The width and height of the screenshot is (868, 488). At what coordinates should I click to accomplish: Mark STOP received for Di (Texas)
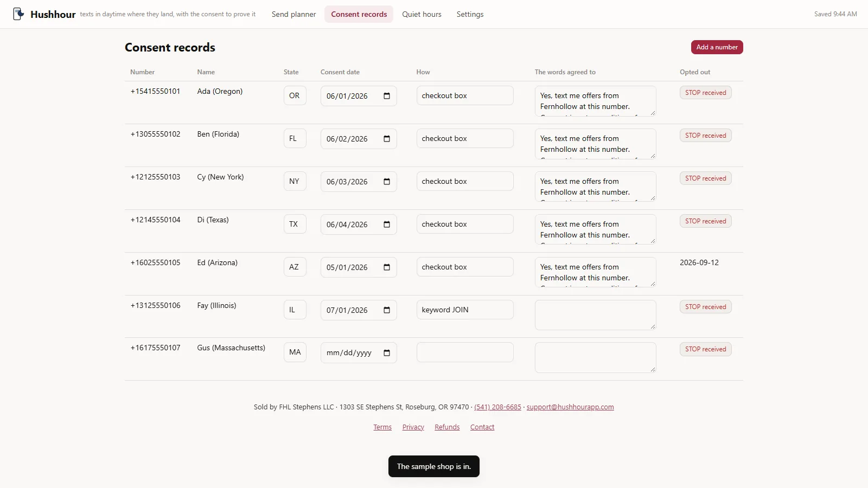(705, 221)
